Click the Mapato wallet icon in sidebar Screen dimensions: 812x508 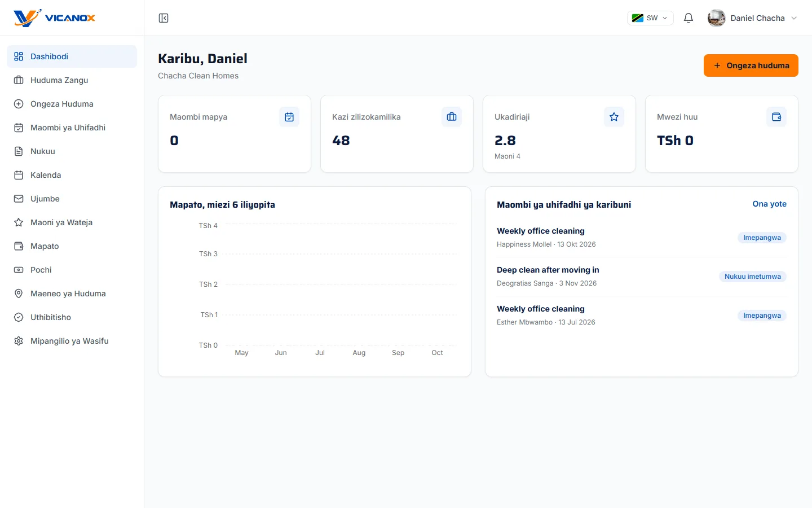tap(19, 246)
